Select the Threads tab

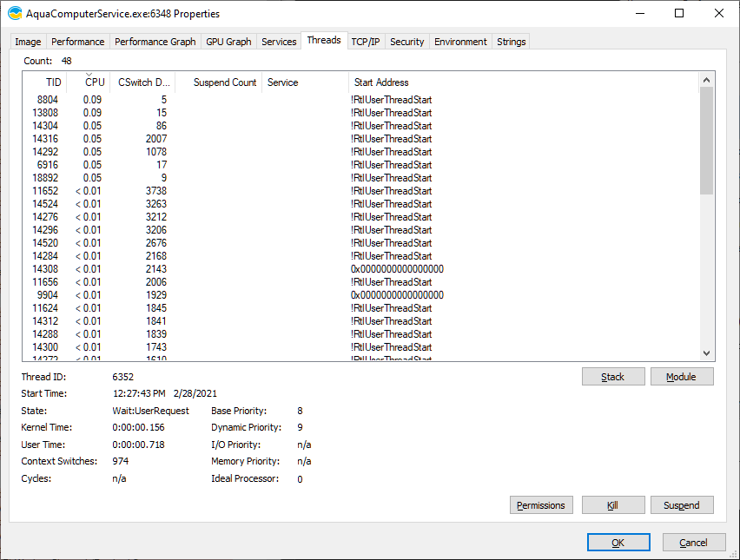[x=324, y=40]
